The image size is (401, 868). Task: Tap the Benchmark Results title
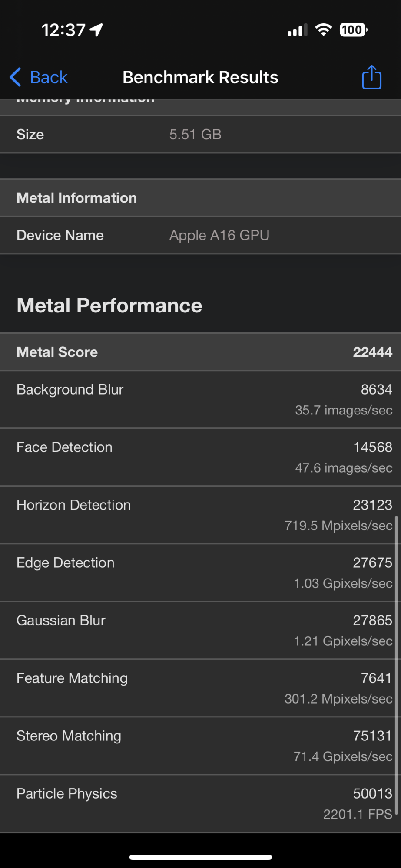[200, 77]
